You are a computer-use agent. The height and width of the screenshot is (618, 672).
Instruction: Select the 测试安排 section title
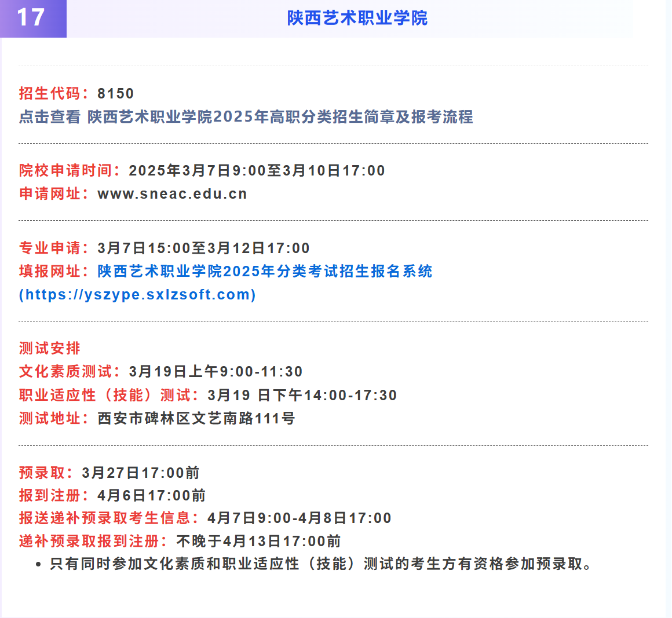pos(41,348)
